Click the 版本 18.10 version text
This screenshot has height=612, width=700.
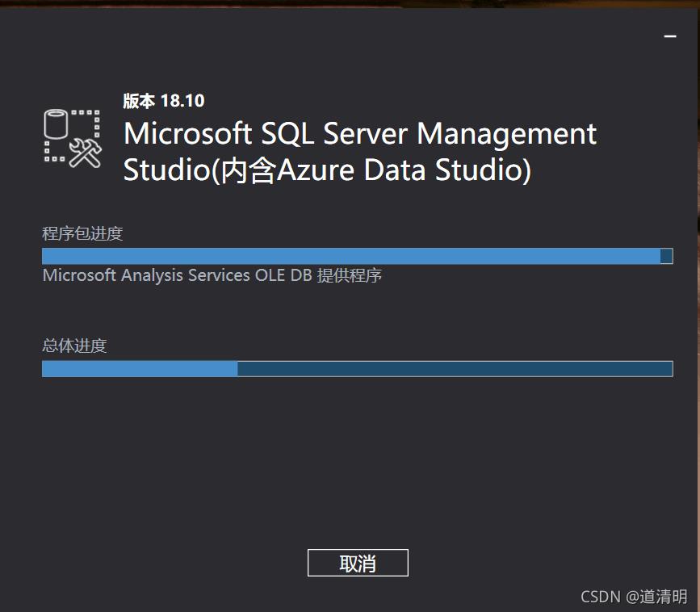[x=164, y=101]
